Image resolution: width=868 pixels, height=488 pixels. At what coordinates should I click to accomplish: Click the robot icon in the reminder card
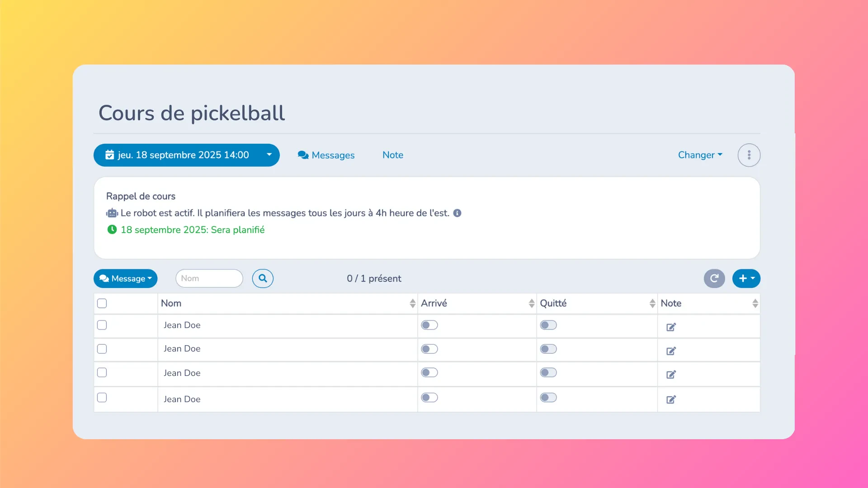click(112, 213)
